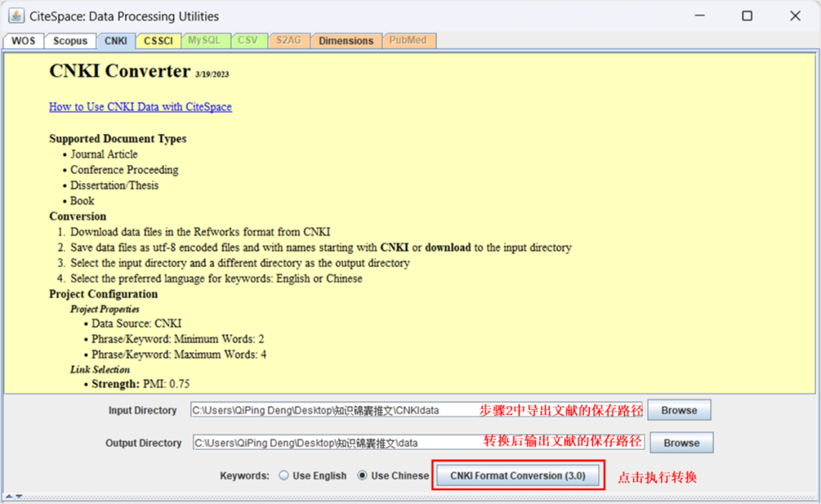The width and height of the screenshot is (821, 504).
Task: Switch to the WOS tab
Action: point(24,41)
